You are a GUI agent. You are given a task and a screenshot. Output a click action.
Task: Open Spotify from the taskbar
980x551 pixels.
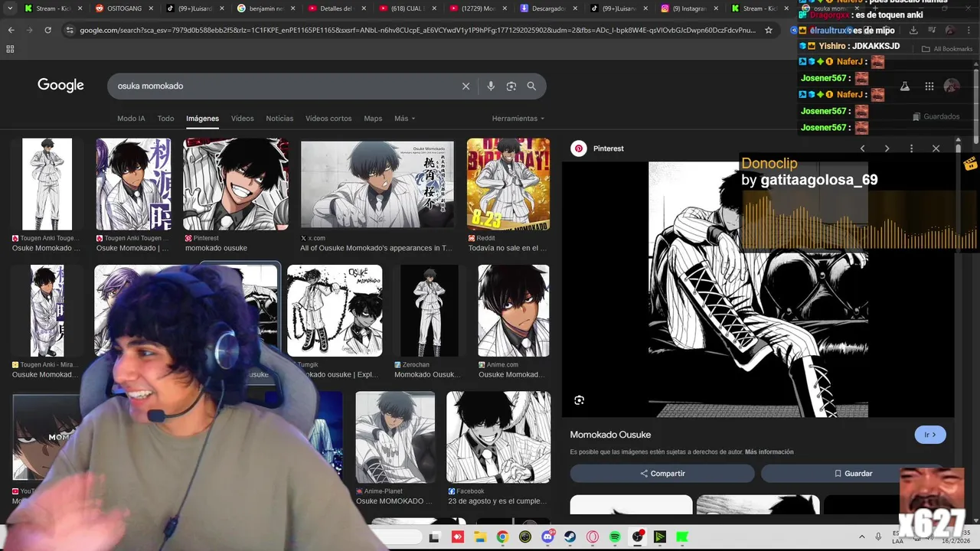point(615,537)
